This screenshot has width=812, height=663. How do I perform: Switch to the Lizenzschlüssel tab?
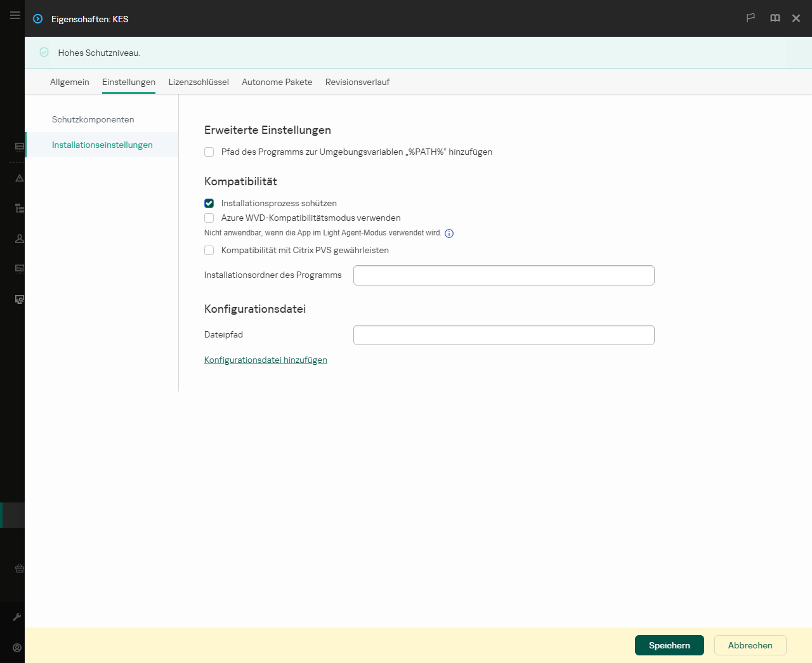click(199, 82)
